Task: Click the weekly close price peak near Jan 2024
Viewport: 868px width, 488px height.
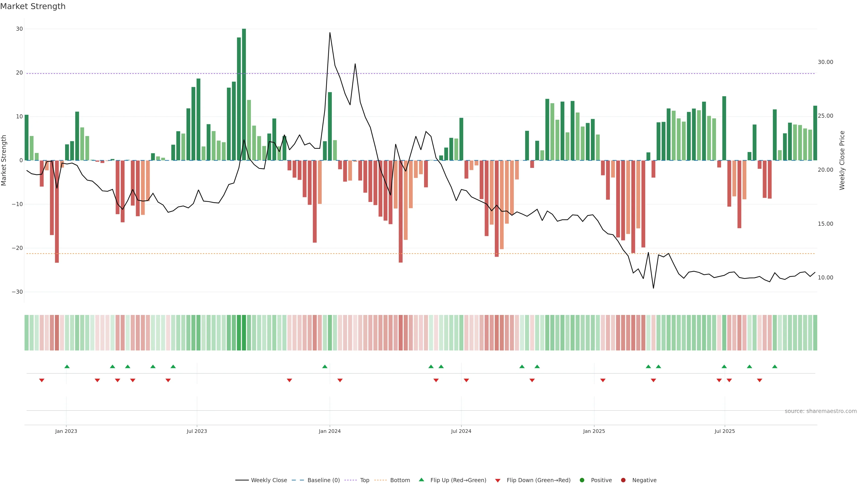Action: (x=330, y=33)
